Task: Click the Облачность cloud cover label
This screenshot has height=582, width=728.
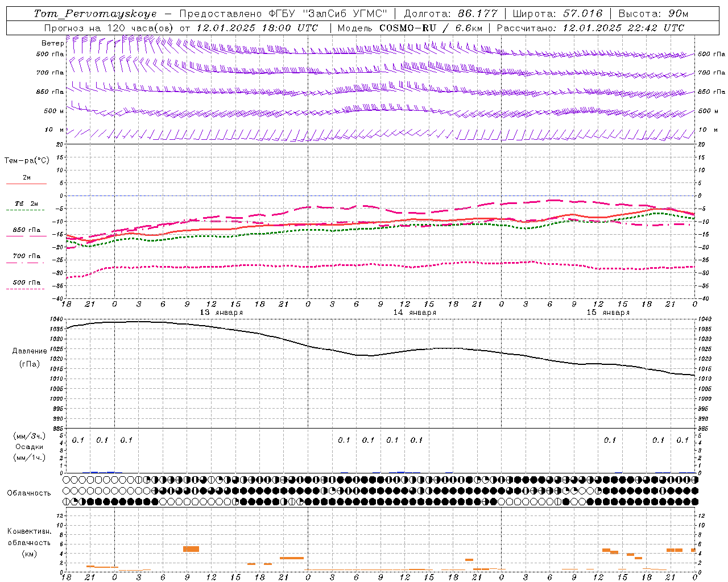Action: pyautogui.click(x=29, y=493)
